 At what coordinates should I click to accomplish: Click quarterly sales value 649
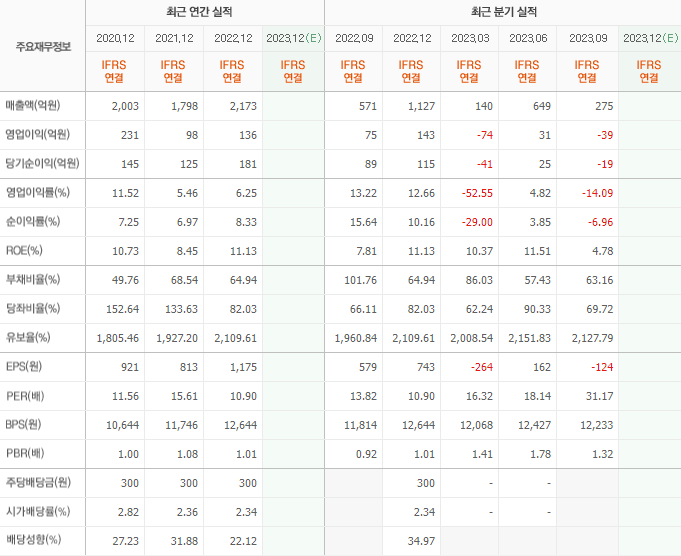[542, 106]
